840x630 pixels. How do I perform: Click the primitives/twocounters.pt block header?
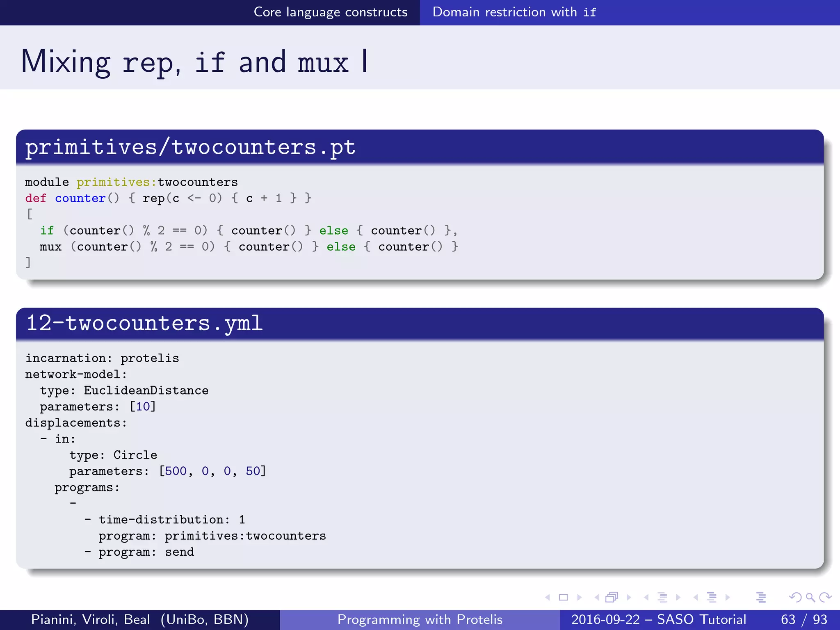pyautogui.click(x=420, y=147)
